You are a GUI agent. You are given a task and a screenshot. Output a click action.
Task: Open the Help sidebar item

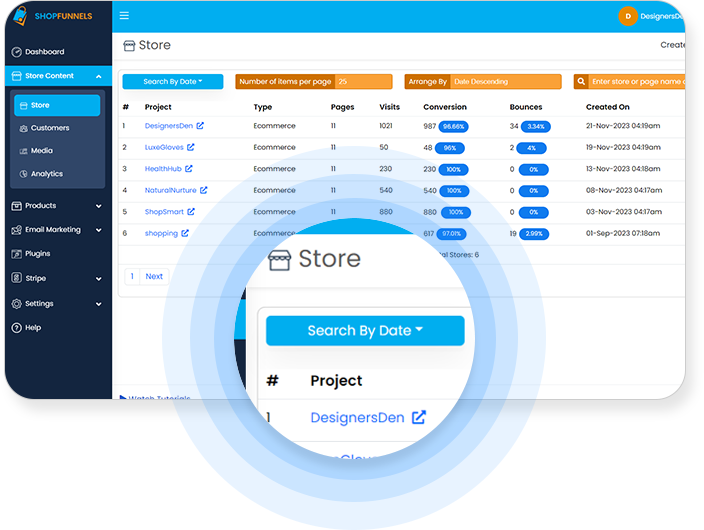tap(33, 328)
